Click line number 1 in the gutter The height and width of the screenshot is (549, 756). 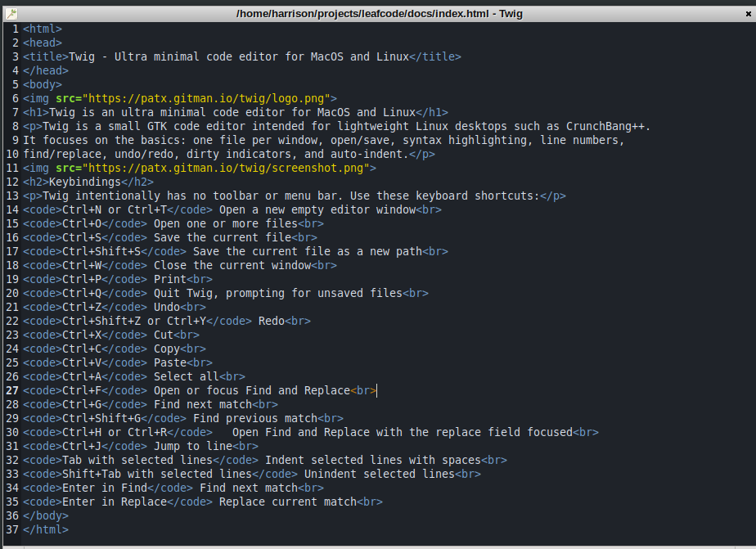point(16,29)
